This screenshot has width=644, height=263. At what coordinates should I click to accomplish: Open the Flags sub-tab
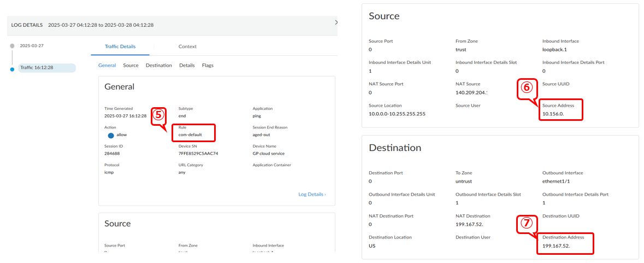tap(208, 65)
